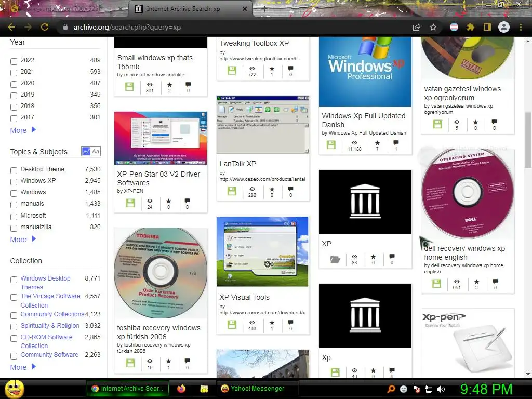Tick the Microsoft topic checkbox
Viewport: 532px width, 399px height.
[x=14, y=217]
